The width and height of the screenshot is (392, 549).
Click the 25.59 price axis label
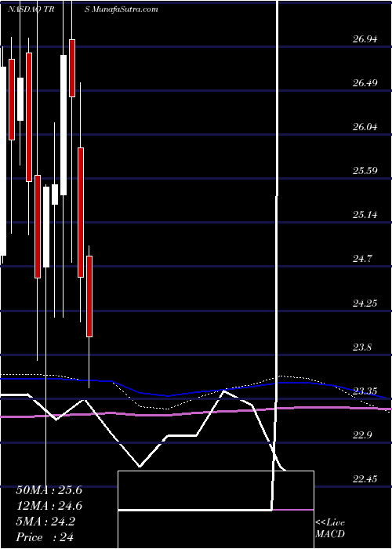(x=365, y=171)
